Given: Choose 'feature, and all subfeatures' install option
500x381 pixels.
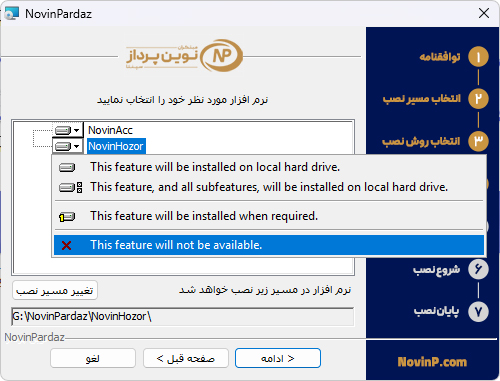Looking at the screenshot, I should click(269, 187).
